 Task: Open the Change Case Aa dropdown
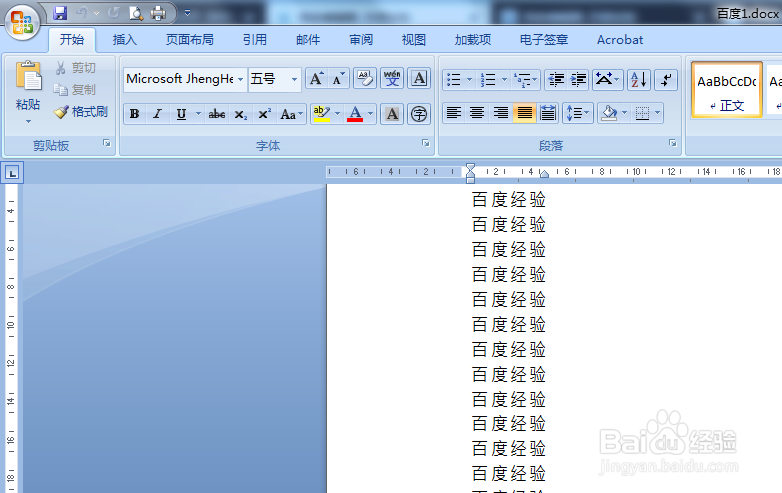coord(292,114)
